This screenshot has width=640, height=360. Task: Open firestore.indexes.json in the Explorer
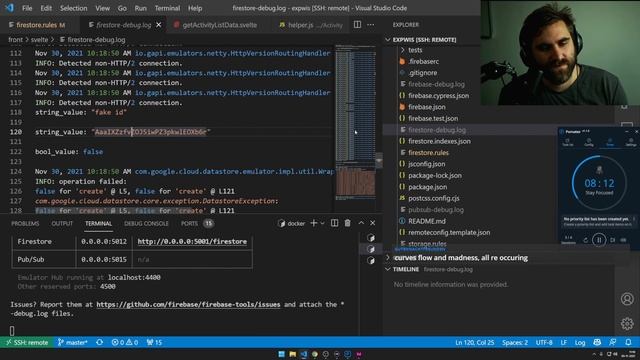pyautogui.click(x=439, y=141)
